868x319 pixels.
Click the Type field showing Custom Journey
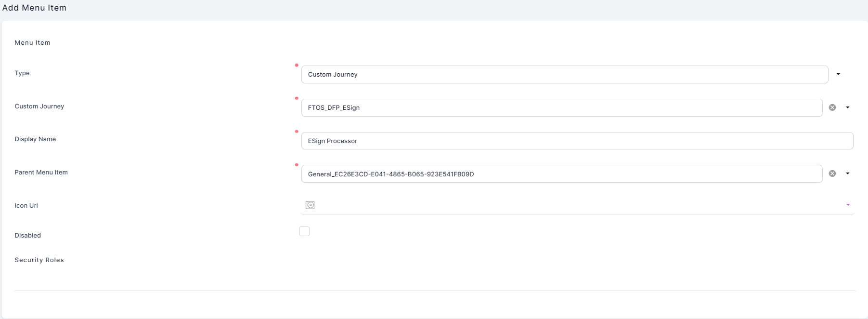coord(564,75)
